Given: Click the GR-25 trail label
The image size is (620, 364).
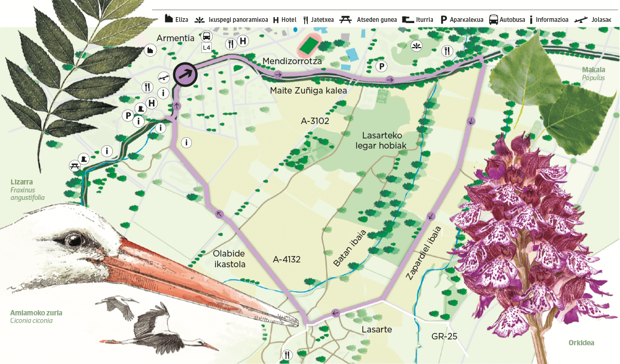Looking at the screenshot, I should pos(443,337).
